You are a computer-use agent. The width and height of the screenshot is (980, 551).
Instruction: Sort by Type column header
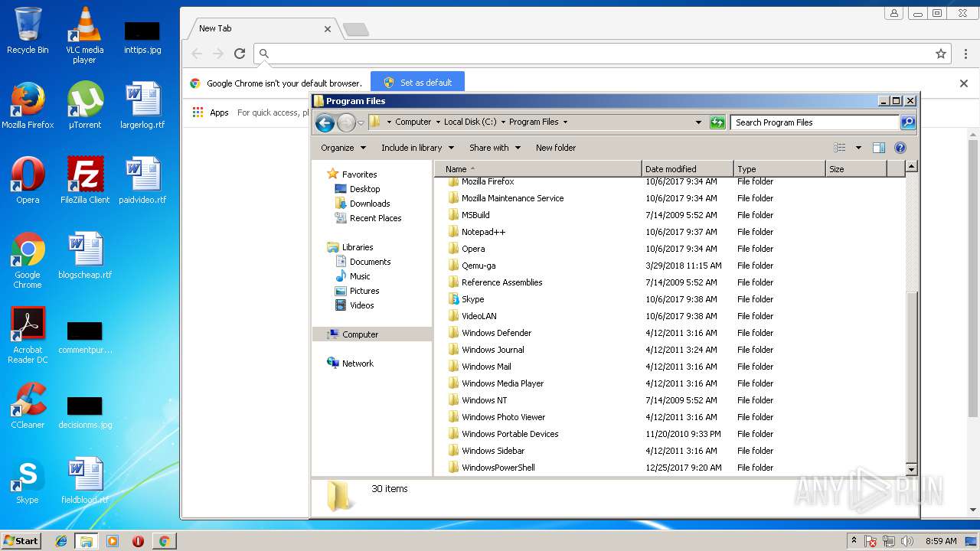(779, 169)
